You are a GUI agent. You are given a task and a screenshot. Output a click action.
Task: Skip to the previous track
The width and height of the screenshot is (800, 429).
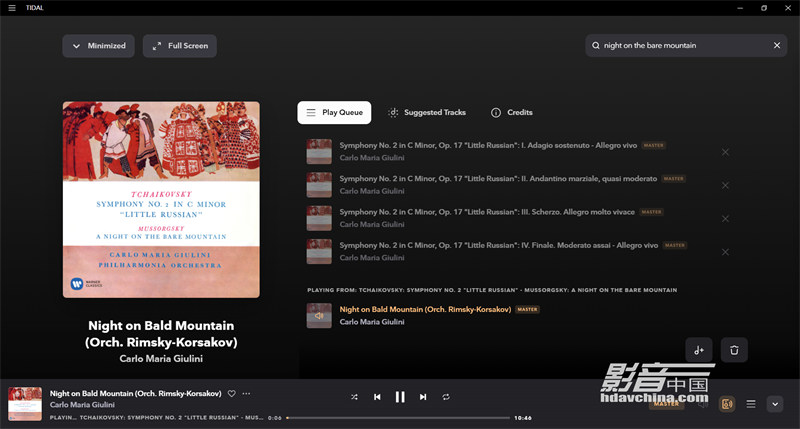click(377, 397)
